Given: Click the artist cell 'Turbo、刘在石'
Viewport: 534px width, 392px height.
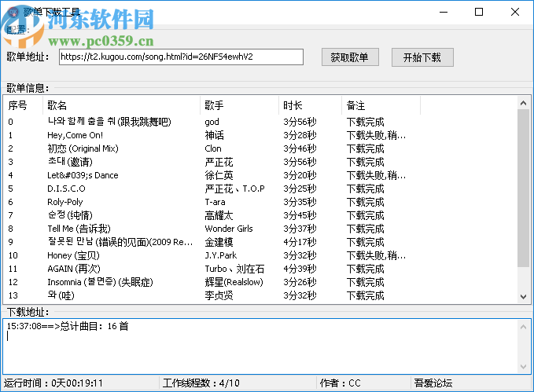Looking at the screenshot, I should pyautogui.click(x=234, y=269).
